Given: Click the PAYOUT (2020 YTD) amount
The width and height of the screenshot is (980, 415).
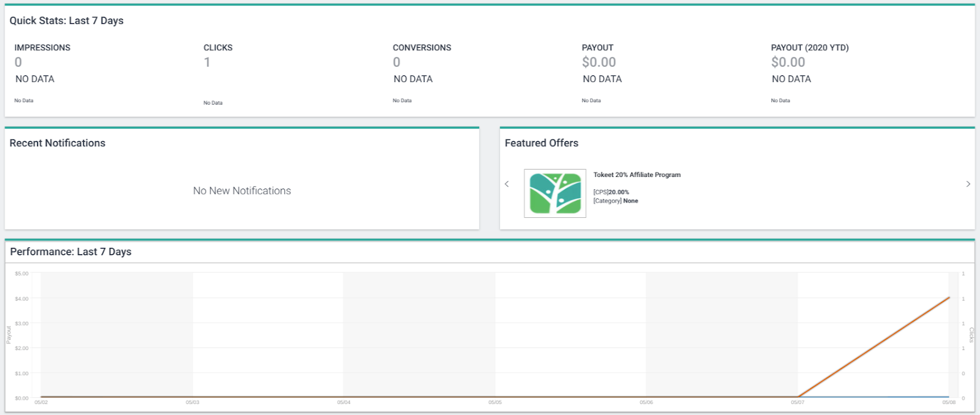Looking at the screenshot, I should [788, 62].
